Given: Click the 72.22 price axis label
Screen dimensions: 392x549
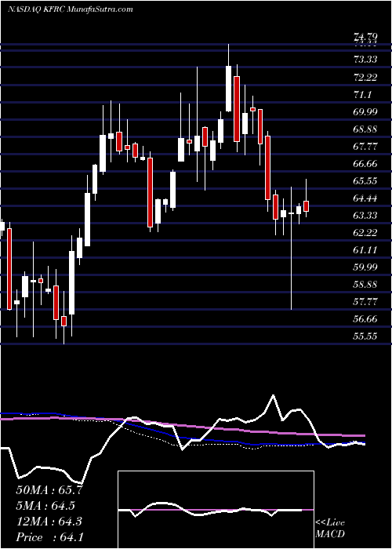Looking at the screenshot, I should pos(365,78).
